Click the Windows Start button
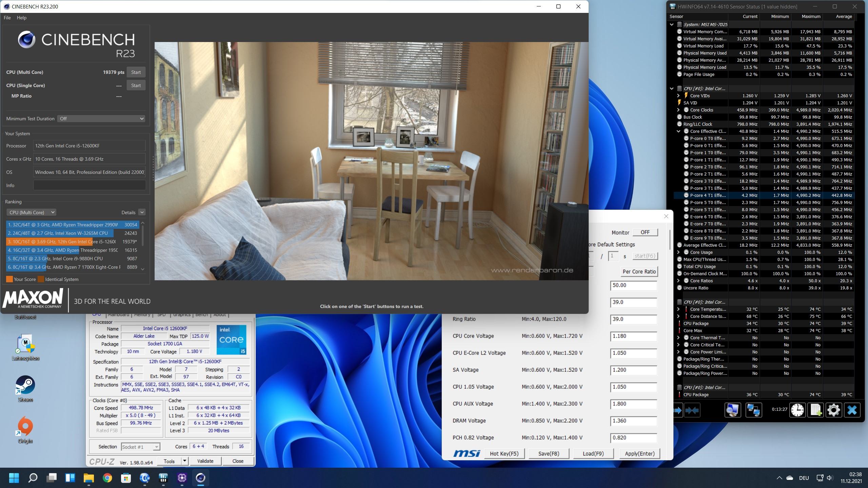 pos(14,478)
